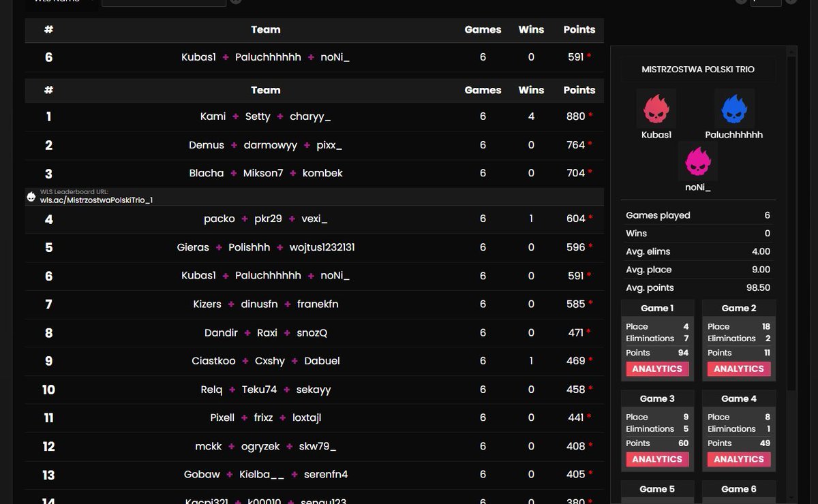The height and width of the screenshot is (504, 818).
Task: View Game 3 ANALYTICS
Action: pyautogui.click(x=657, y=459)
